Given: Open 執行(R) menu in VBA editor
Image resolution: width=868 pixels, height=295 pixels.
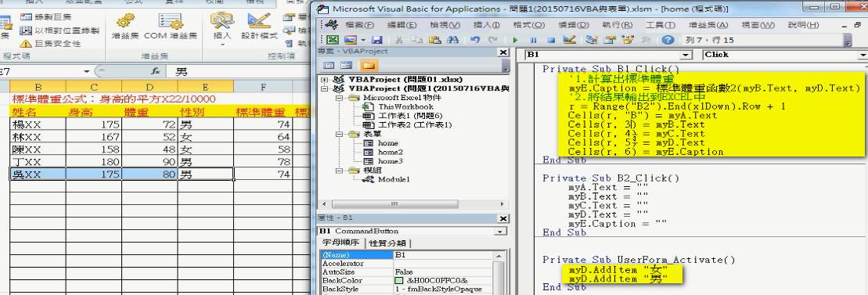Looking at the screenshot, I should pyautogui.click(x=618, y=25).
